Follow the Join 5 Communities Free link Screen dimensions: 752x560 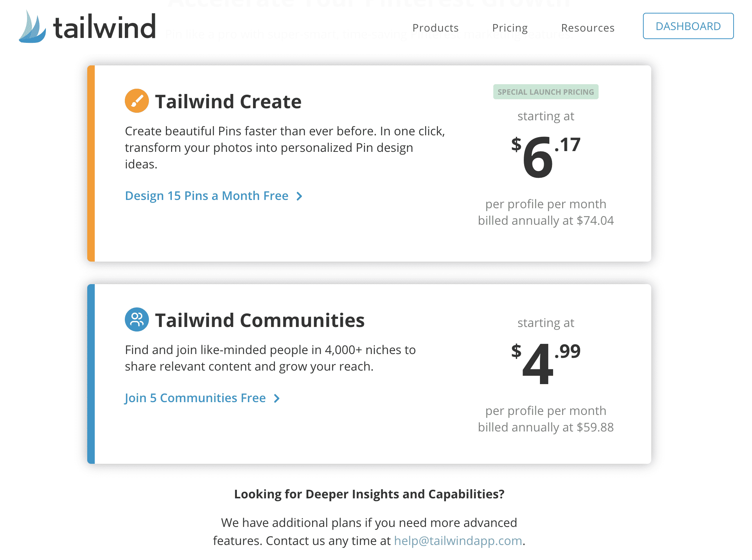195,398
